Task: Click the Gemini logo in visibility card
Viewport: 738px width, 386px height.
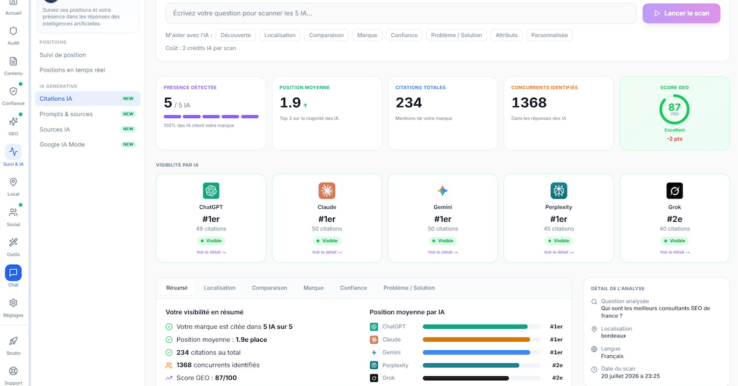Action: (x=442, y=191)
